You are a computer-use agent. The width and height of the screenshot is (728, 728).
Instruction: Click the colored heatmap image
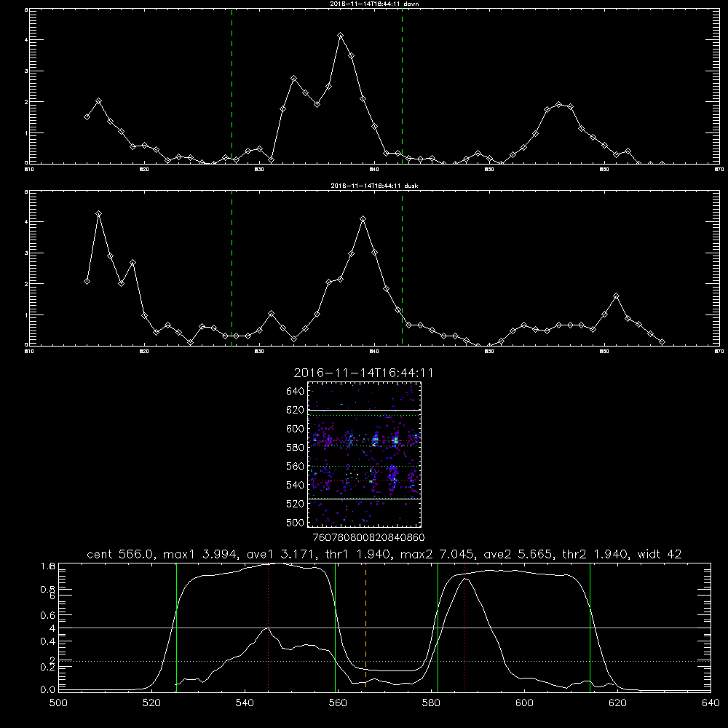364,454
